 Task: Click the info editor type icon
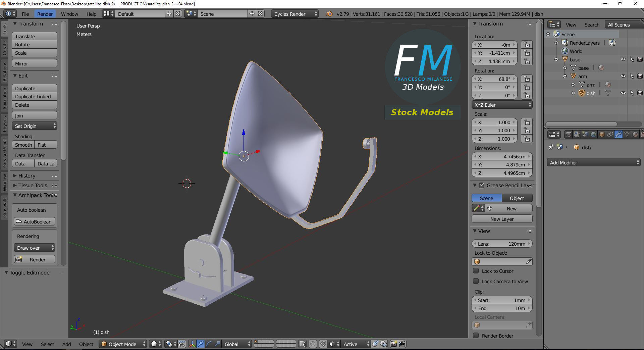point(10,14)
